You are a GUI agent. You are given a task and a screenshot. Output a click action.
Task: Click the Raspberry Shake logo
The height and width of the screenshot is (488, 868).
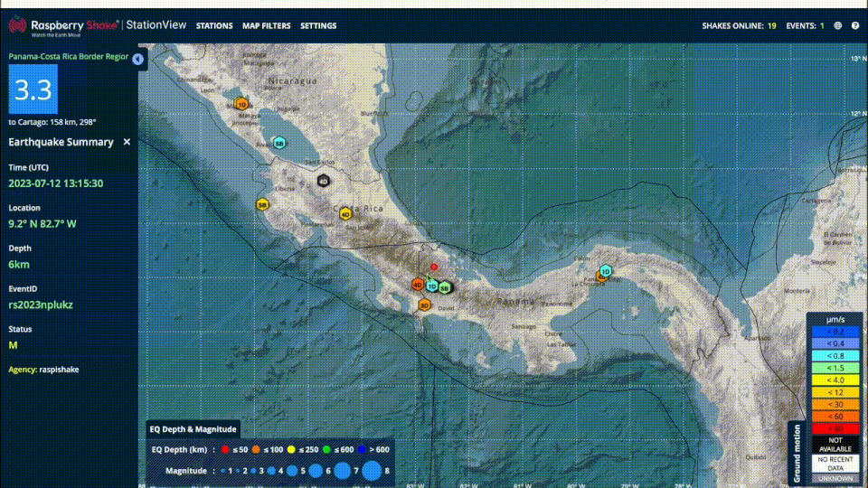pos(63,25)
